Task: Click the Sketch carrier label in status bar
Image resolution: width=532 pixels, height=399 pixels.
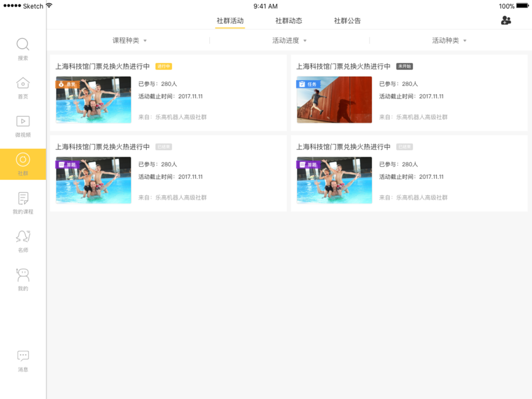Action: tap(33, 6)
